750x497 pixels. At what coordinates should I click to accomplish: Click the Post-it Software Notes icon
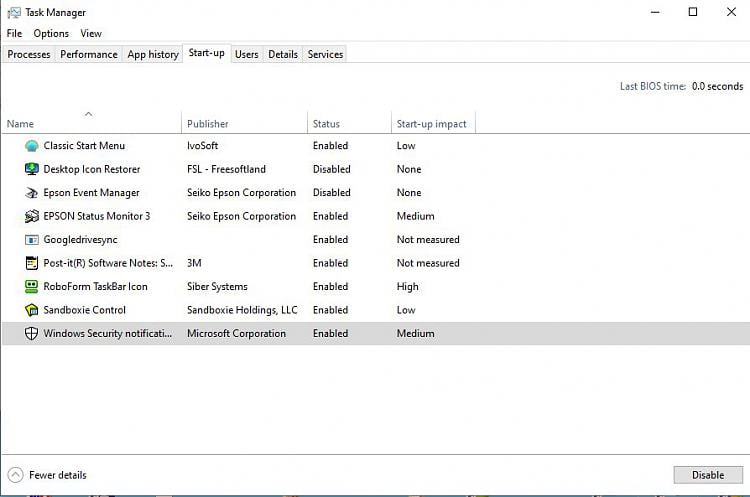[31, 263]
